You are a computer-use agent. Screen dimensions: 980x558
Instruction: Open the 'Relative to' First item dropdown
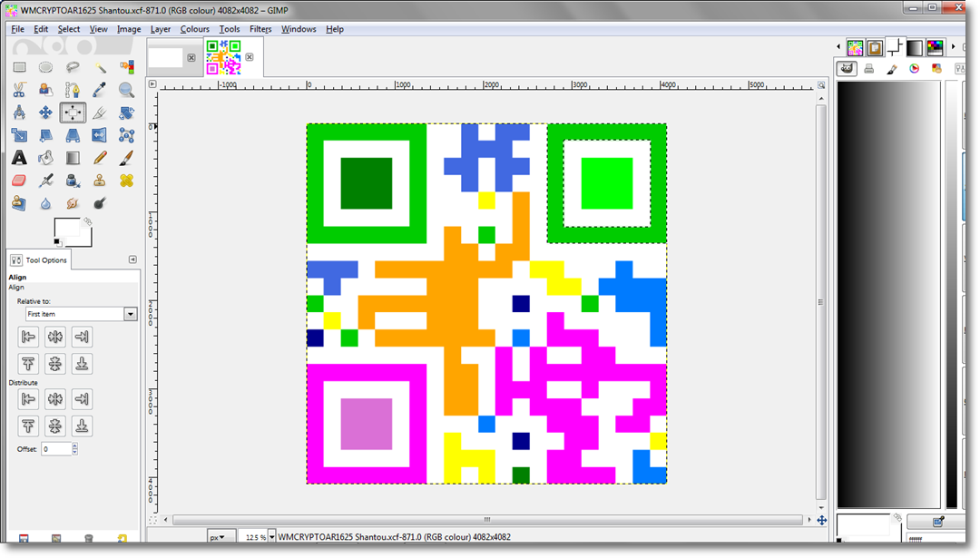tap(81, 314)
